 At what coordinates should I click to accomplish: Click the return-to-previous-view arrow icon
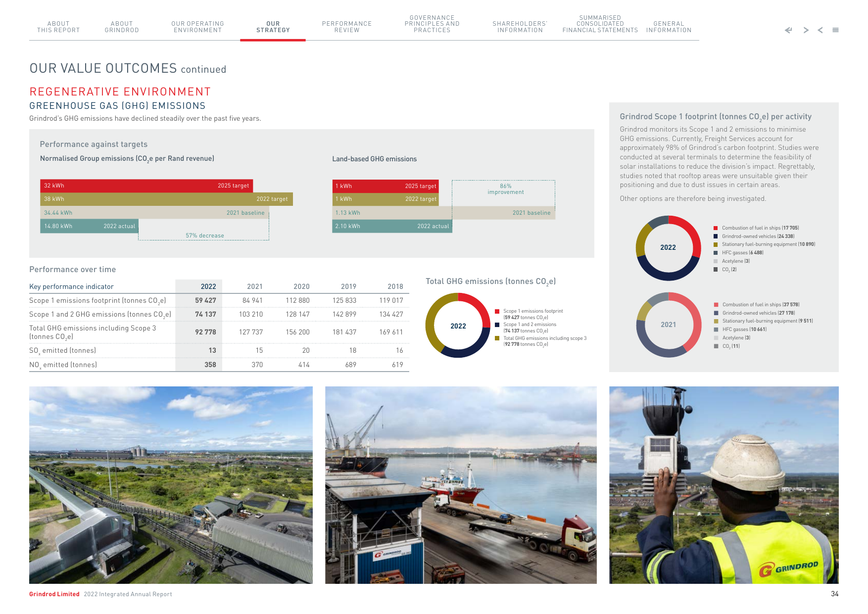coord(788,30)
